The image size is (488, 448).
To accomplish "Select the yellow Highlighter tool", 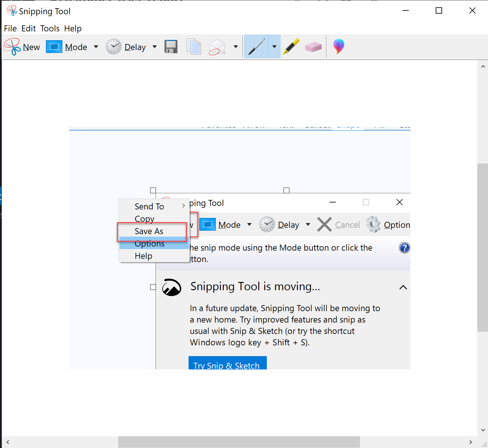I will [x=291, y=47].
